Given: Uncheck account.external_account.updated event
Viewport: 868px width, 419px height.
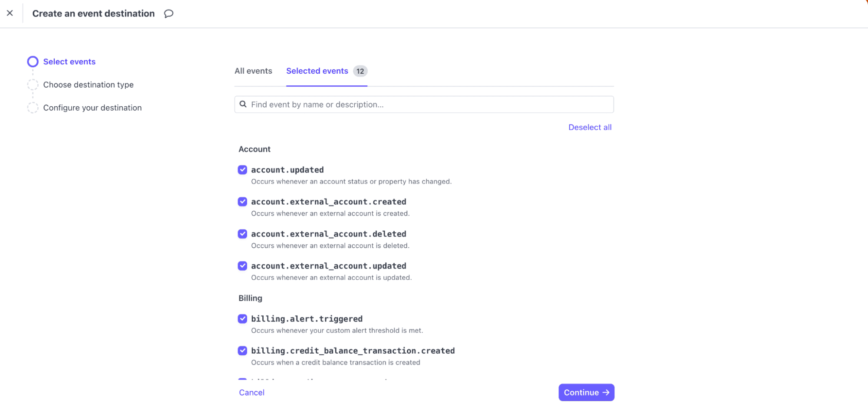Looking at the screenshot, I should (242, 266).
